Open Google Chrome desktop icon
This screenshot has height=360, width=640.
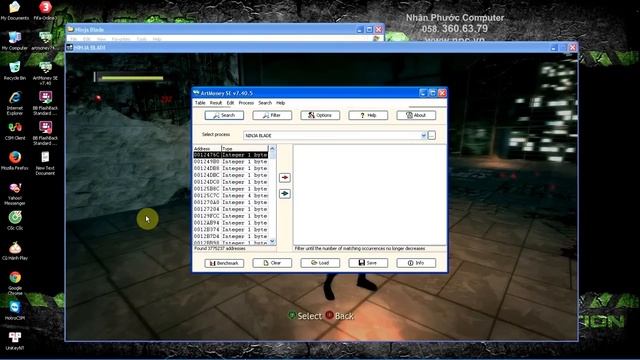click(x=15, y=283)
